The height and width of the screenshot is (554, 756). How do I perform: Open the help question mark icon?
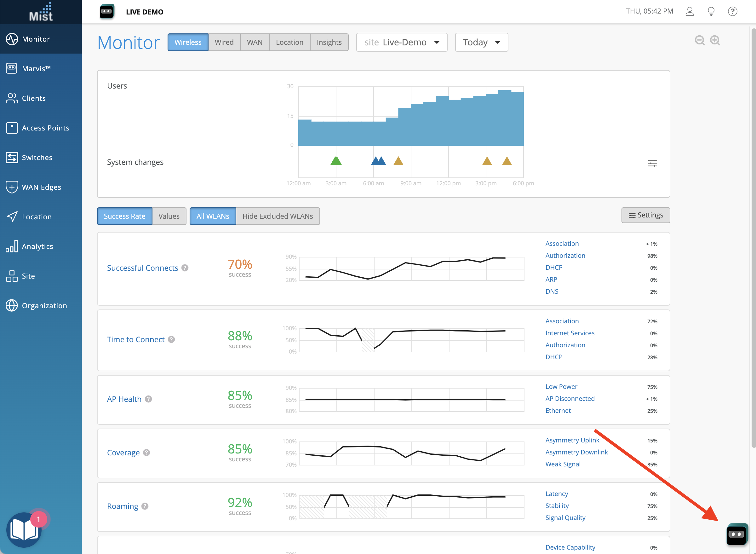point(732,11)
